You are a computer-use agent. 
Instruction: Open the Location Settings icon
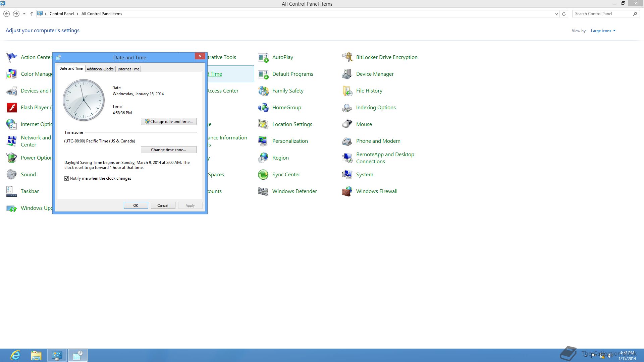(x=263, y=124)
